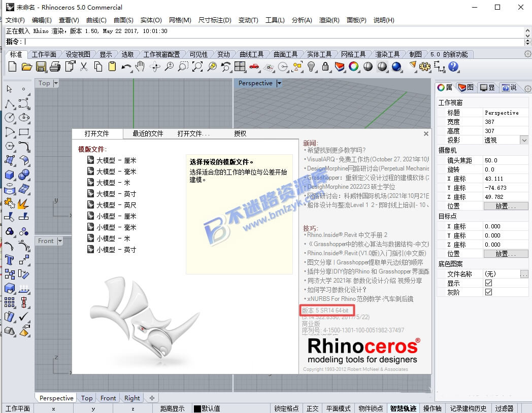This screenshot has height=413, width=532.
Task: Open the color wheel materials icon
Action: [x=353, y=66]
